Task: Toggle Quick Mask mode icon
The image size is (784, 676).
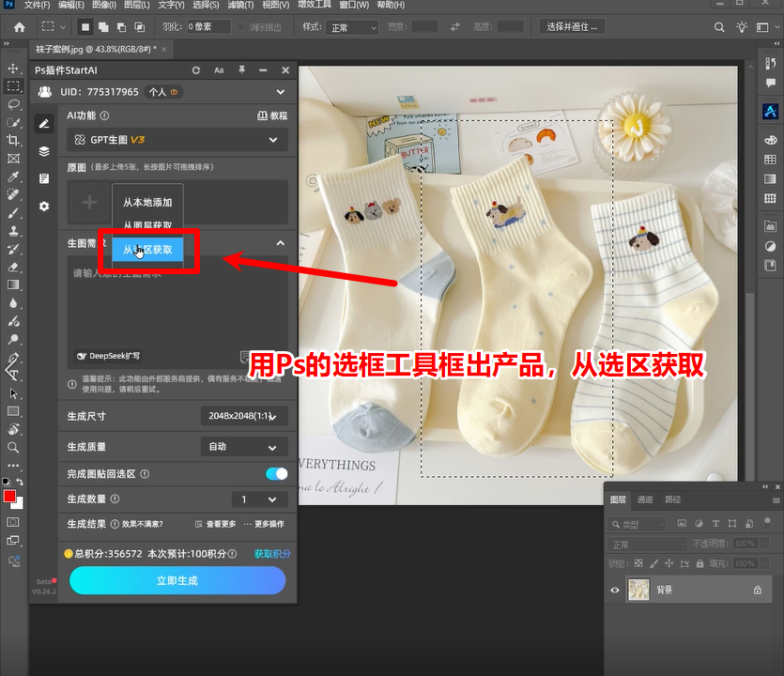Action: (13, 522)
